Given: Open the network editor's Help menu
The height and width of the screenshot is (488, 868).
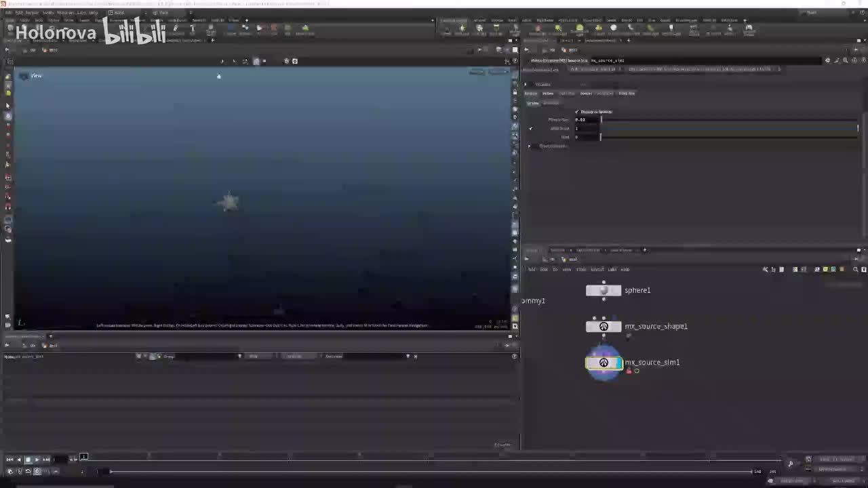Looking at the screenshot, I should tap(625, 269).
